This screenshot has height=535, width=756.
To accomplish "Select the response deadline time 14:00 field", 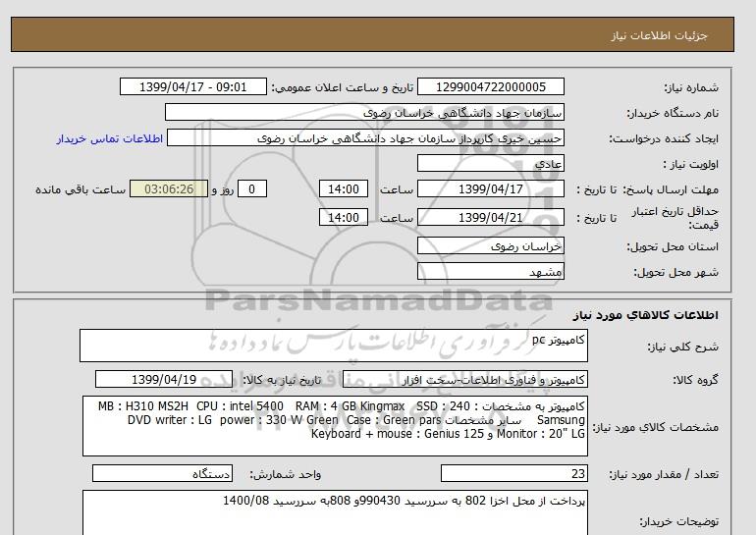I will pos(344,188).
